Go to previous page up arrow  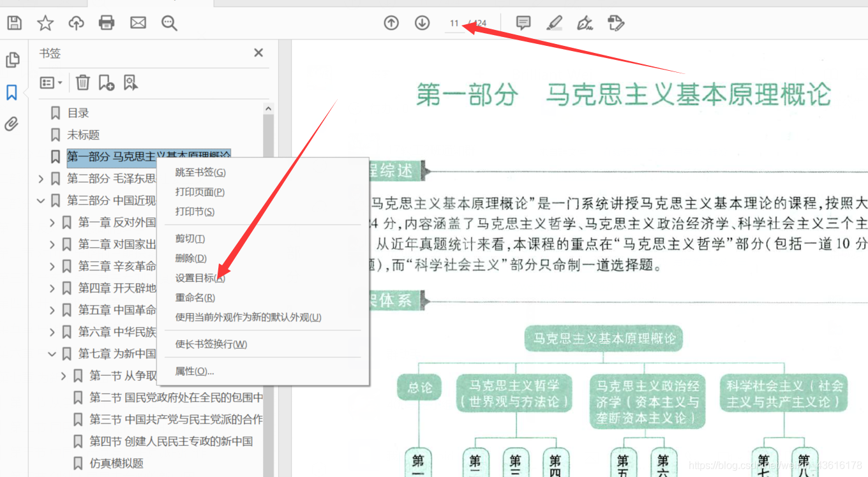[391, 24]
